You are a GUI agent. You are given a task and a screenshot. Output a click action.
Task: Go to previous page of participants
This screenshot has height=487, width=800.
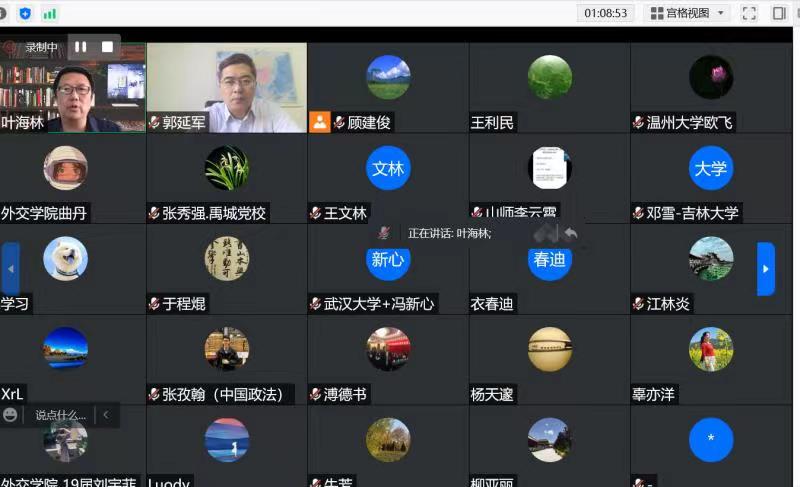11,269
